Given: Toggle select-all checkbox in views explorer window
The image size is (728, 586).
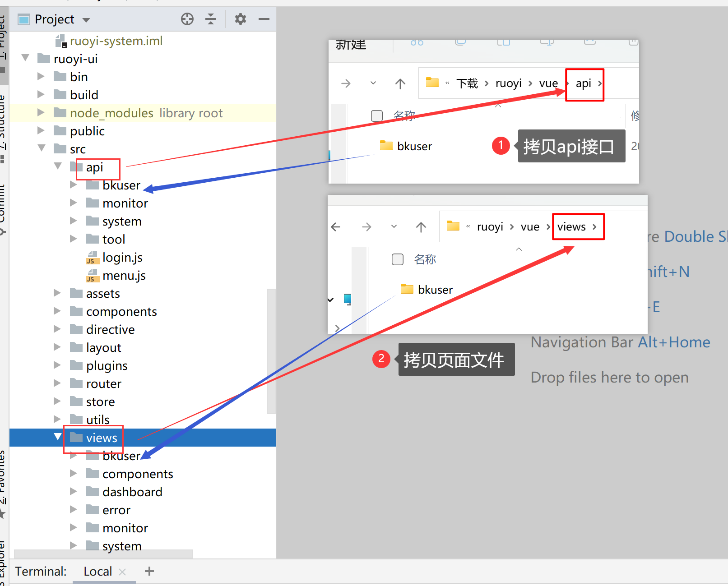Looking at the screenshot, I should [x=398, y=259].
